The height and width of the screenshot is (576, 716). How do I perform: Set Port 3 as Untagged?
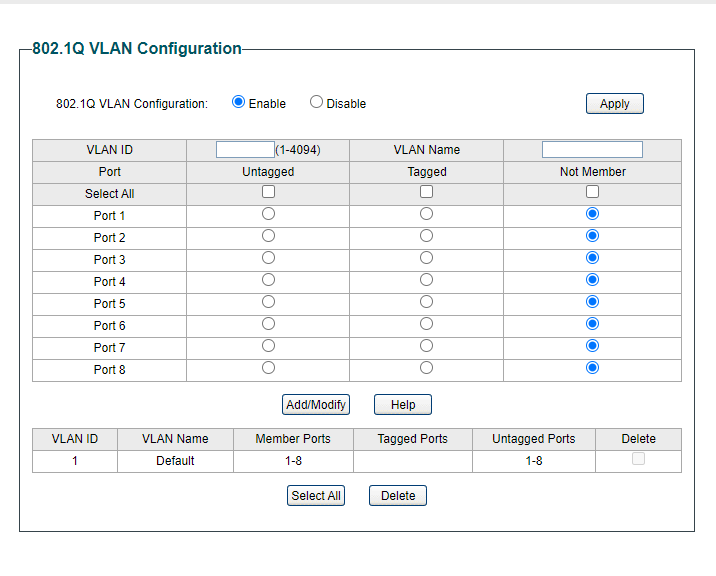pos(268,258)
